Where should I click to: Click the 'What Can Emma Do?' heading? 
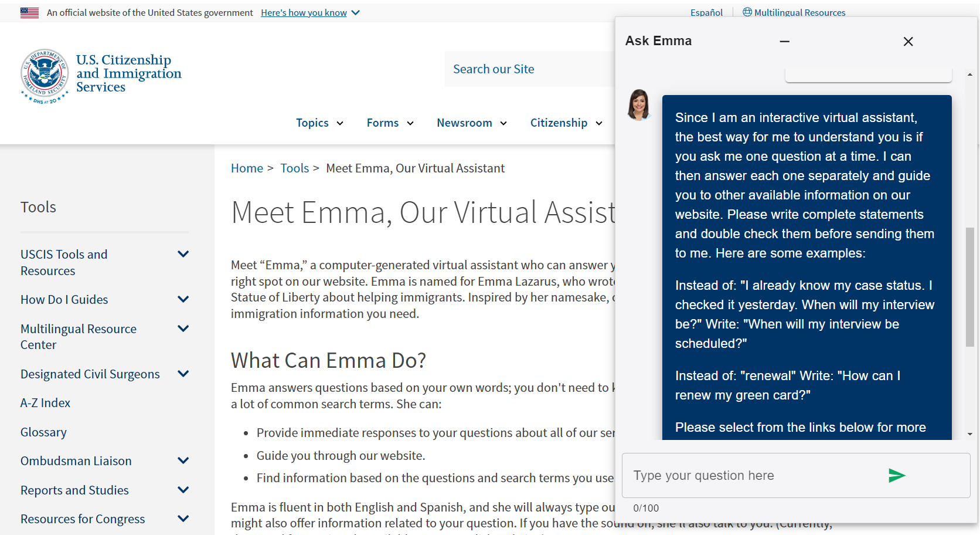pos(328,360)
